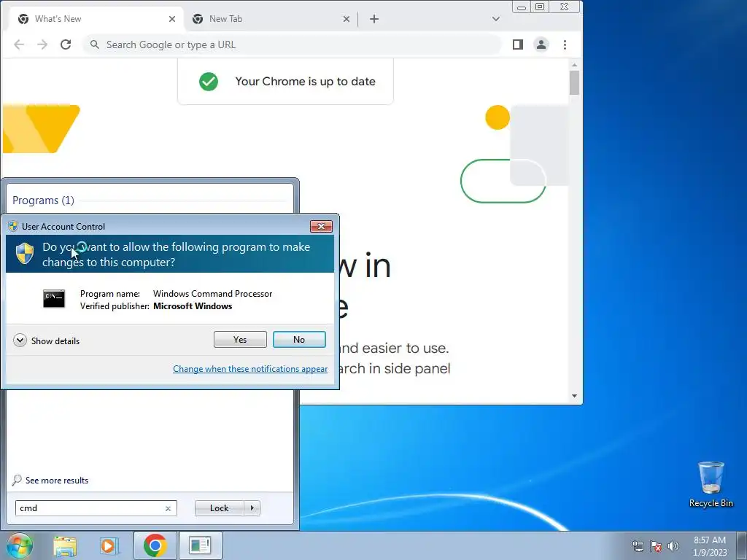Open a new Chrome tab with plus button
Viewport: 747px width, 560px height.
[x=374, y=19]
